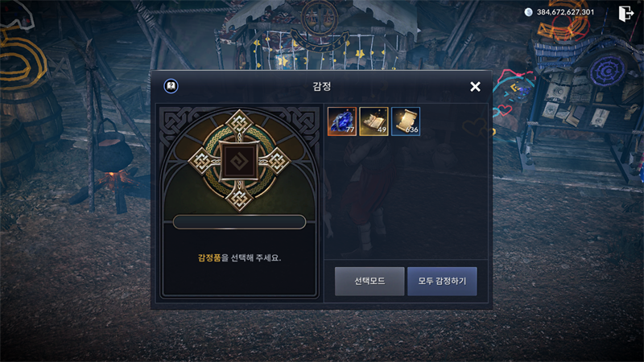Viewport: 644px width, 362px height.
Task: Click the 감정 window title
Action: (321, 86)
